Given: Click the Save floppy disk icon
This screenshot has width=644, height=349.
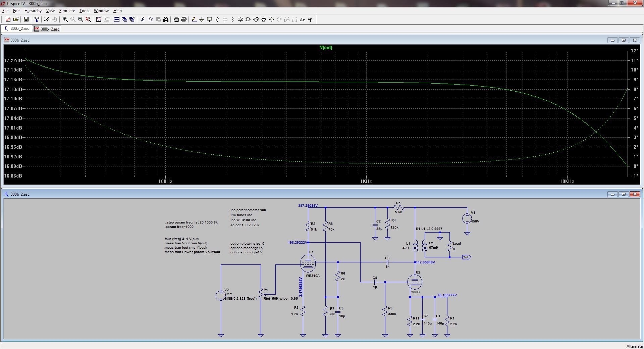Looking at the screenshot, I should coord(26,19).
